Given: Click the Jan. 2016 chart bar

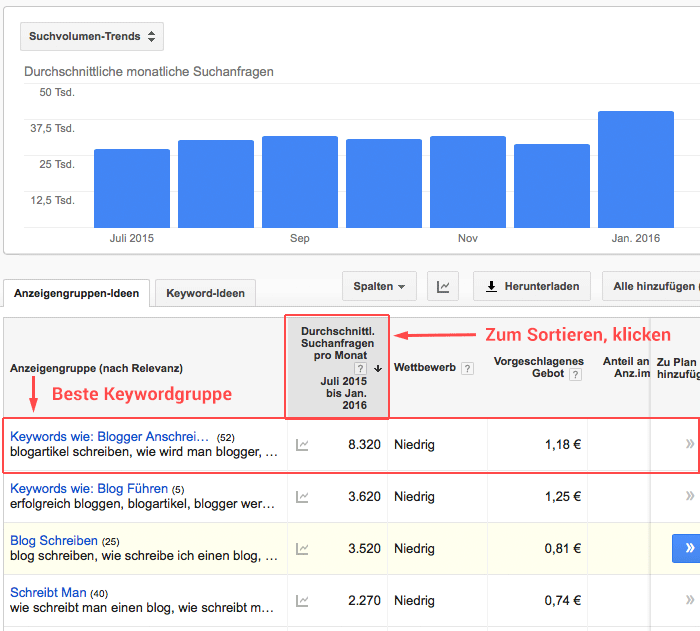Looking at the screenshot, I should [636, 169].
